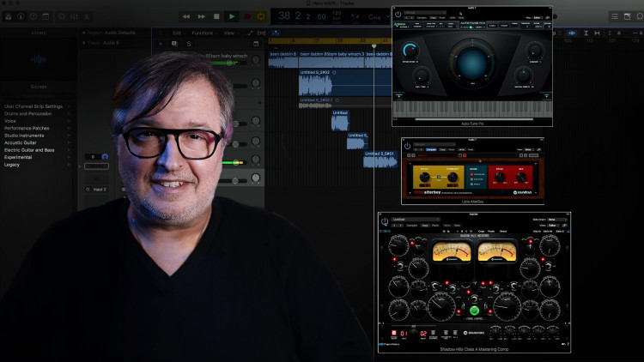Click the Little AlterBoy Drive knob
Viewport: 644px width, 362px height.
pos(500,178)
